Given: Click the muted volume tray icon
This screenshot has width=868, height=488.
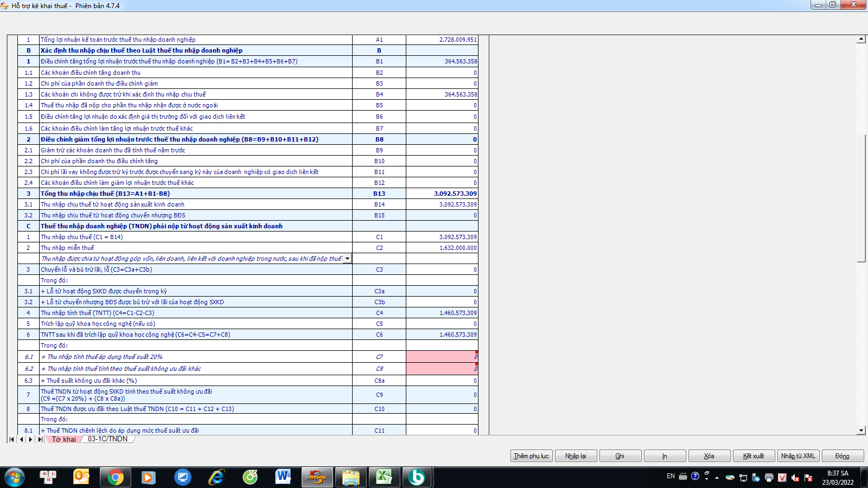Looking at the screenshot, I should point(795,478).
